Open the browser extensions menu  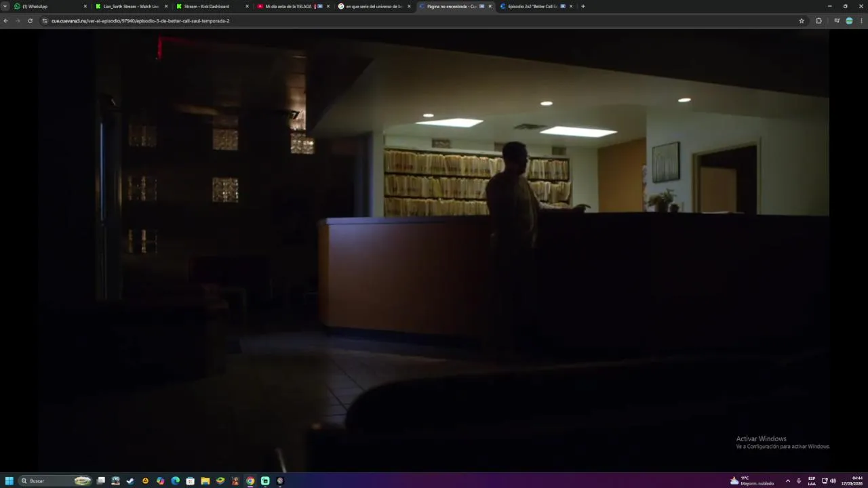tap(818, 20)
